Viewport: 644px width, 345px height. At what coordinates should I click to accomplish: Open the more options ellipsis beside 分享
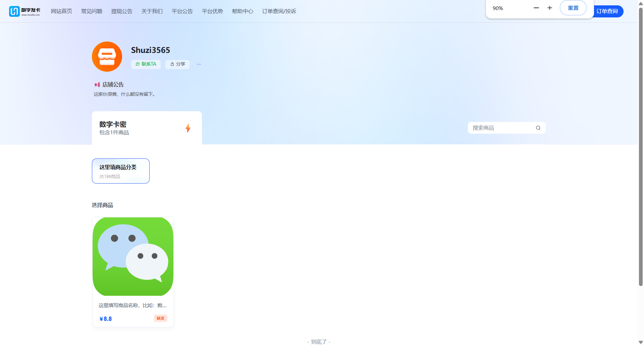tap(199, 64)
